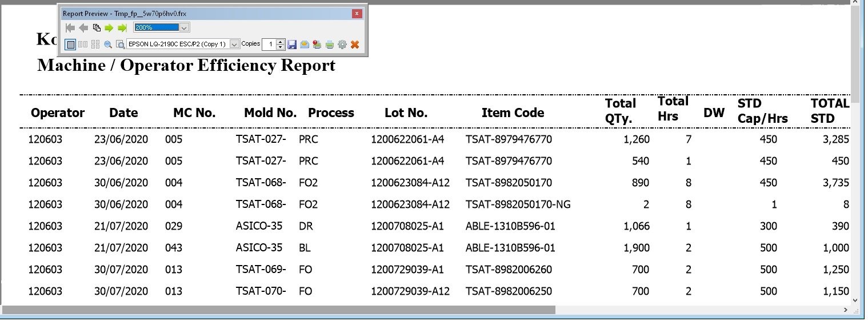Switch to four-page view mode
Image resolution: width=868 pixels, height=325 pixels.
(95, 45)
